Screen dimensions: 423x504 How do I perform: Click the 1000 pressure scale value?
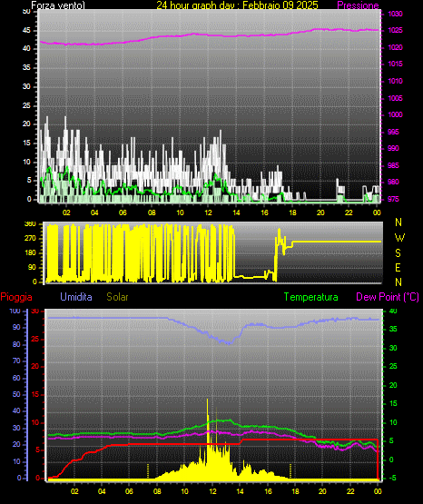click(x=395, y=114)
